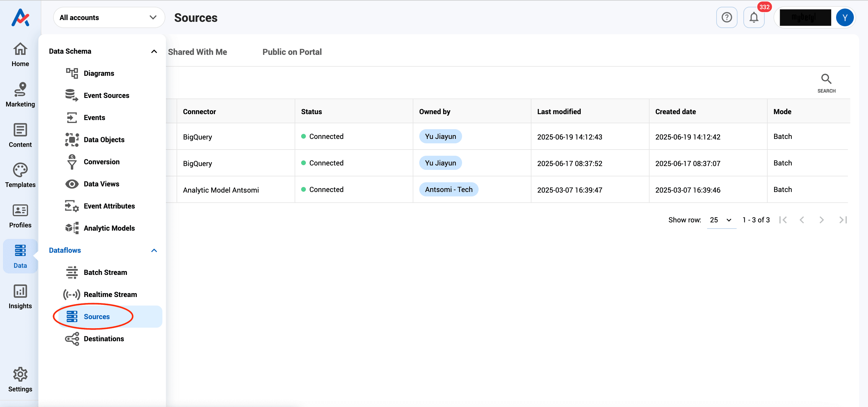
Task: Open the All accounts dropdown
Action: (109, 17)
